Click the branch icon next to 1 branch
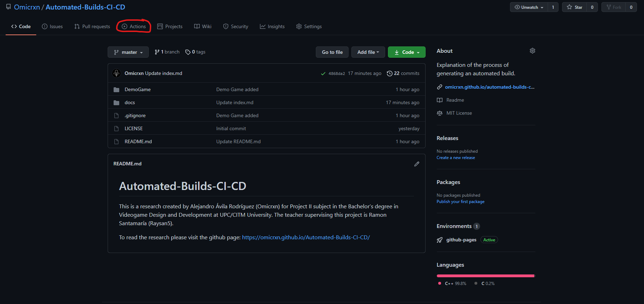Image resolution: width=644 pixels, height=304 pixels. pyautogui.click(x=157, y=52)
